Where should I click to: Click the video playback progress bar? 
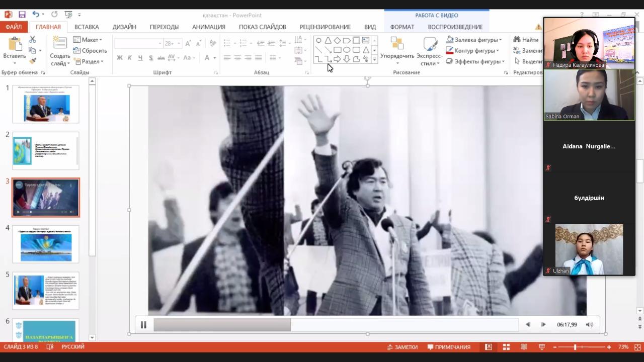tap(336, 325)
